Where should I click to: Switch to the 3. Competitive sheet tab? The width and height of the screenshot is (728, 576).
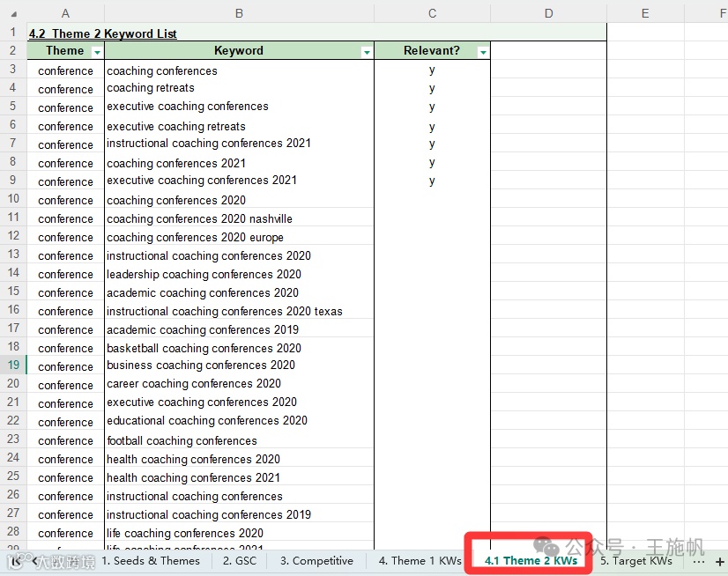(x=316, y=561)
